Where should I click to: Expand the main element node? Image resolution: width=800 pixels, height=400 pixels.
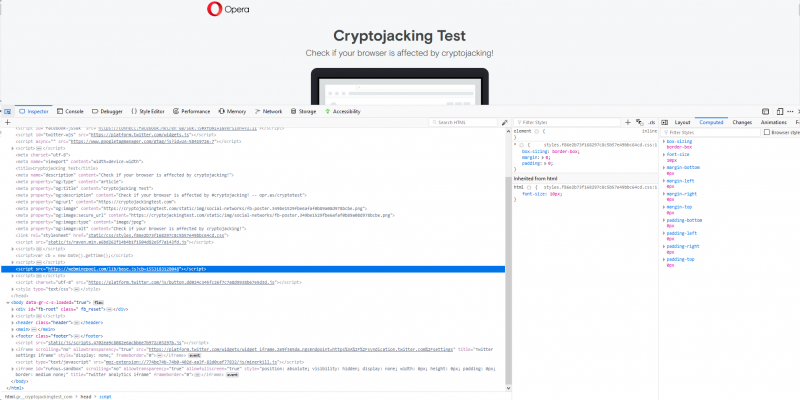tap(13, 329)
